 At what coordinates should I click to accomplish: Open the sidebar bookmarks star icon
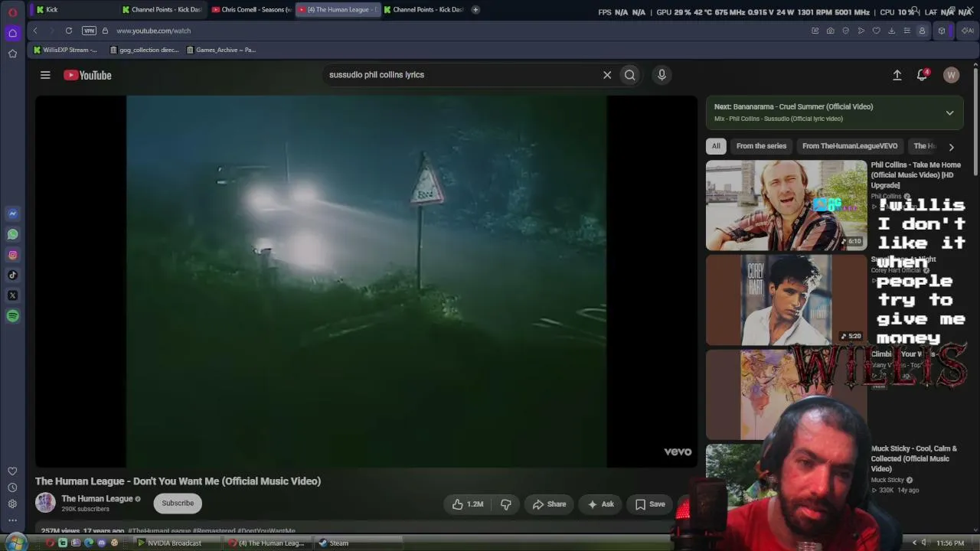12,54
